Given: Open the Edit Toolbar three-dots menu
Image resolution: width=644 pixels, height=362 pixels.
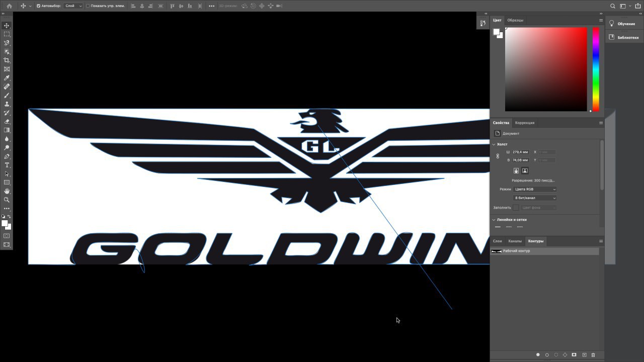Looking at the screenshot, I should (x=7, y=208).
